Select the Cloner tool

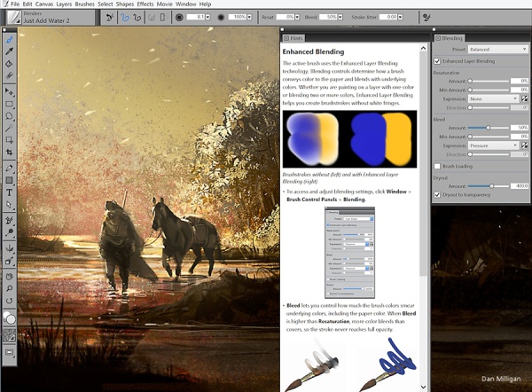click(x=9, y=220)
